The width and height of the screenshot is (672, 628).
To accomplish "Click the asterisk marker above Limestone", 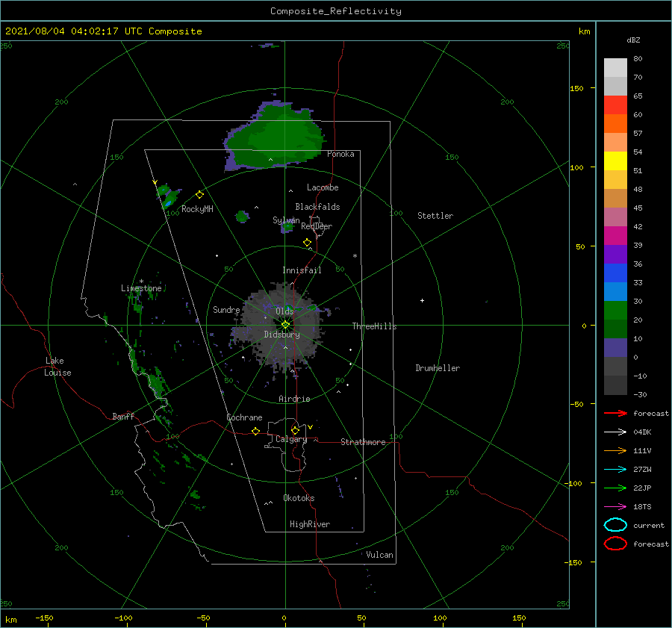I will [x=141, y=282].
